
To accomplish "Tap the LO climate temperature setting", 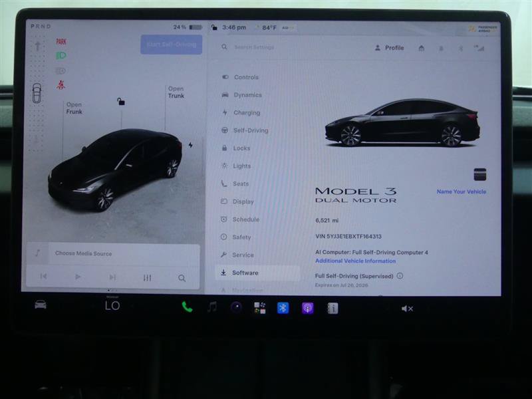I will tap(112, 306).
